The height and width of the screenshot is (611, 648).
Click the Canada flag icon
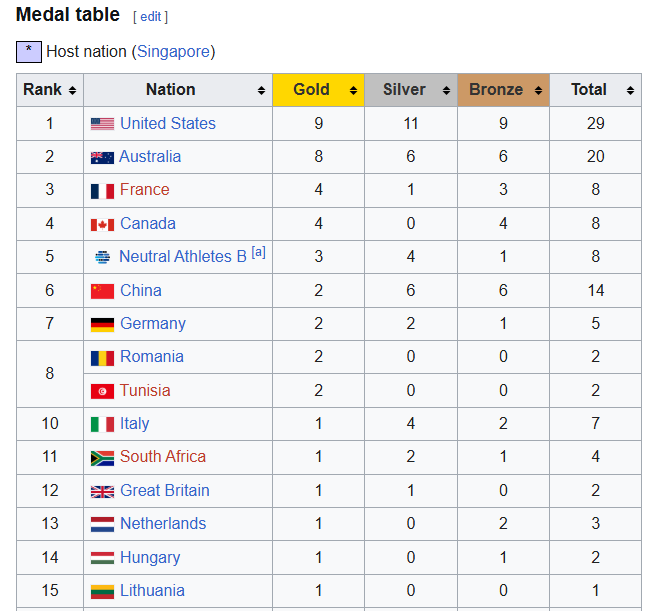(x=102, y=224)
